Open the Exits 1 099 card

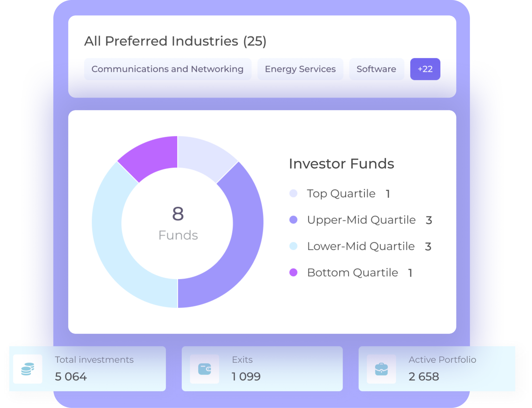(x=262, y=369)
